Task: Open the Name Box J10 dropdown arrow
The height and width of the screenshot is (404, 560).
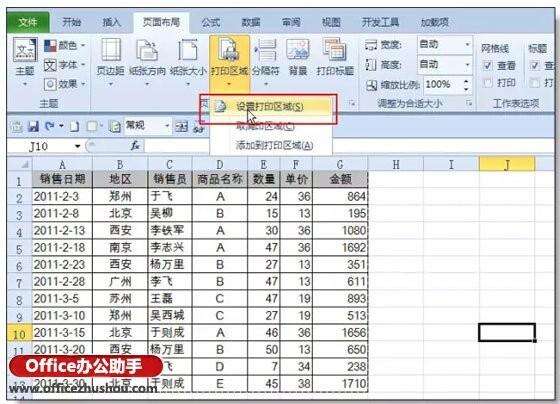Action: point(78,146)
